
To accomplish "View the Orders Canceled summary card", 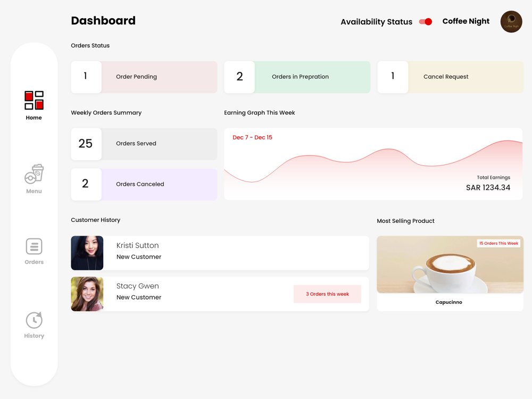I will (x=144, y=184).
